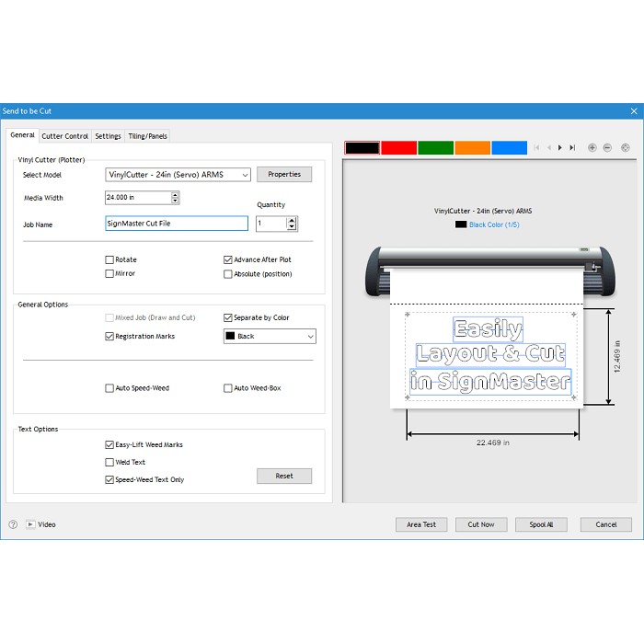Switch to the Cutter Control tab
Screen dimensions: 644x644
[65, 136]
